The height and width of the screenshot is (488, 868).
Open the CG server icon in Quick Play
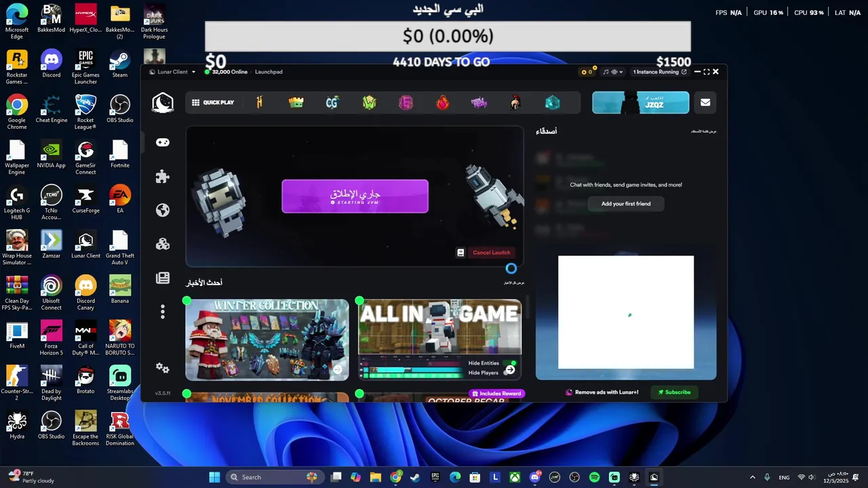[x=332, y=102]
